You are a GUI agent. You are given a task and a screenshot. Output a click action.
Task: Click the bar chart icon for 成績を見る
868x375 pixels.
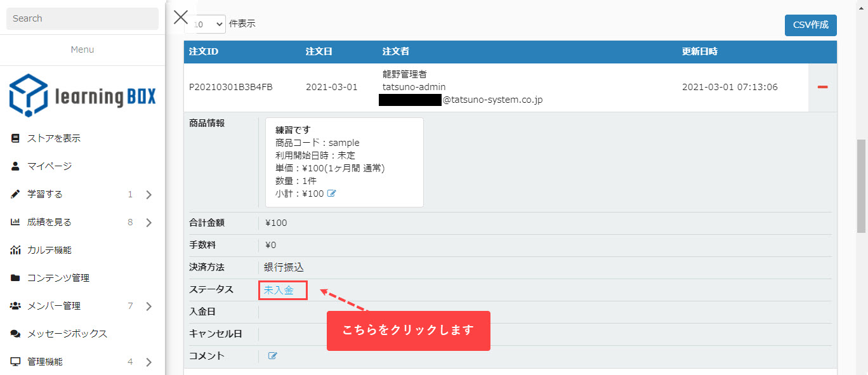pyautogui.click(x=15, y=222)
